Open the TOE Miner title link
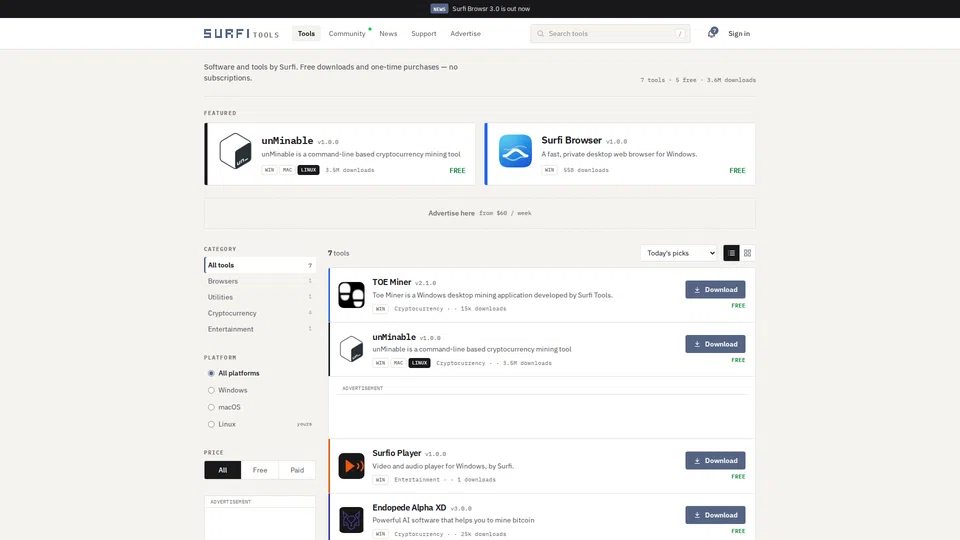Viewport: 960px width, 540px height. 392,282
